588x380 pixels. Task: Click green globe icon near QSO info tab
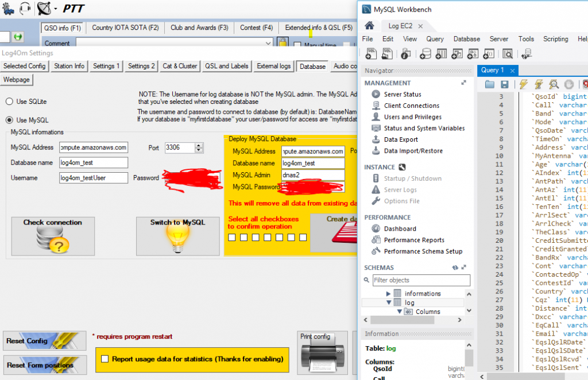[18, 37]
